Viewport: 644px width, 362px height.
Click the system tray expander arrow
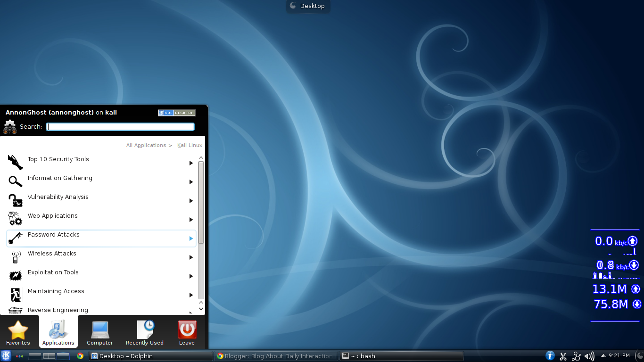603,356
